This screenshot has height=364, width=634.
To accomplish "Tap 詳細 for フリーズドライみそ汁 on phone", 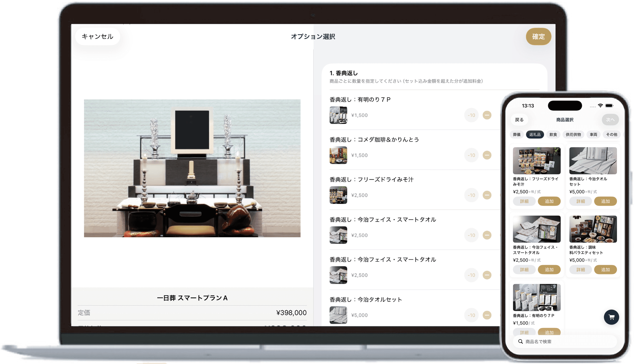I will click(524, 201).
